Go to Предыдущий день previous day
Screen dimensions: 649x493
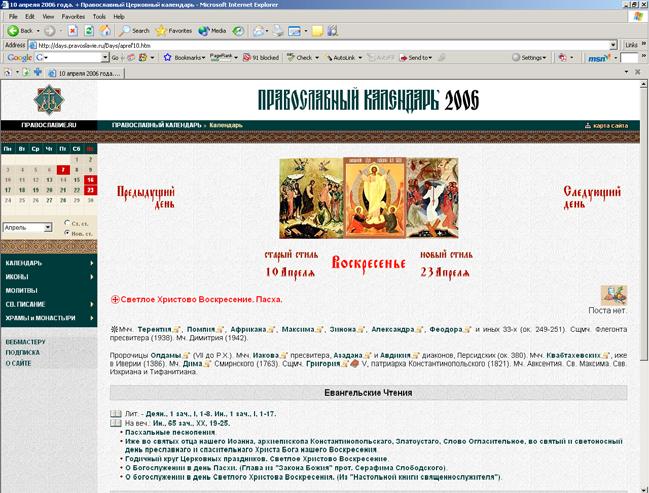(x=146, y=197)
